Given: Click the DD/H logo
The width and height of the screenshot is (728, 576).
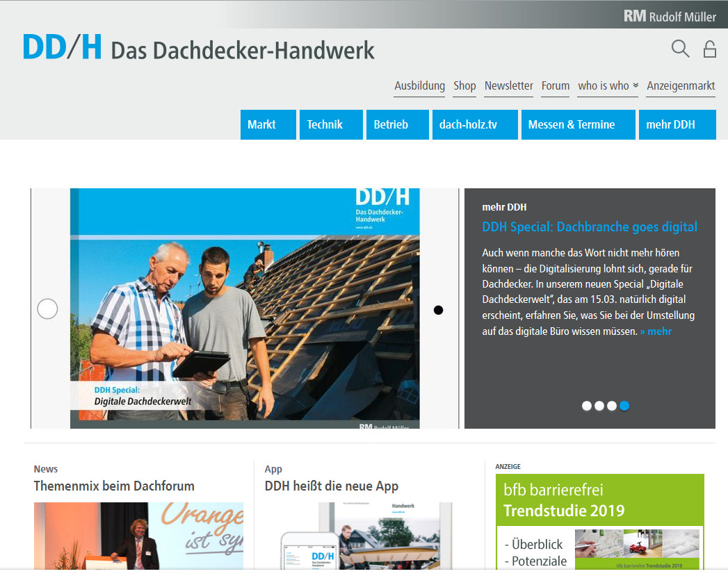Looking at the screenshot, I should 62,47.
